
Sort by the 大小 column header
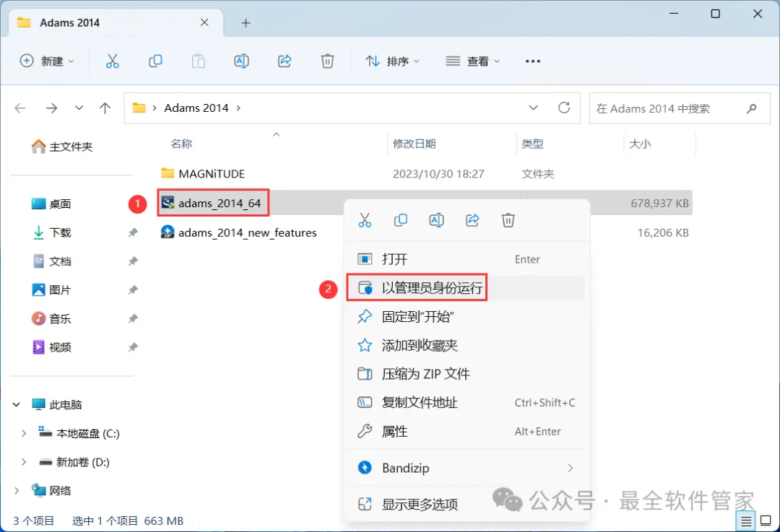640,144
